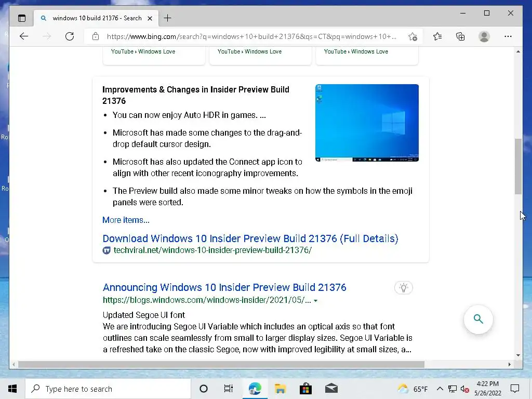Open Download Windows 10 Insider Preview Build 21376 link
532x399 pixels.
tap(250, 238)
